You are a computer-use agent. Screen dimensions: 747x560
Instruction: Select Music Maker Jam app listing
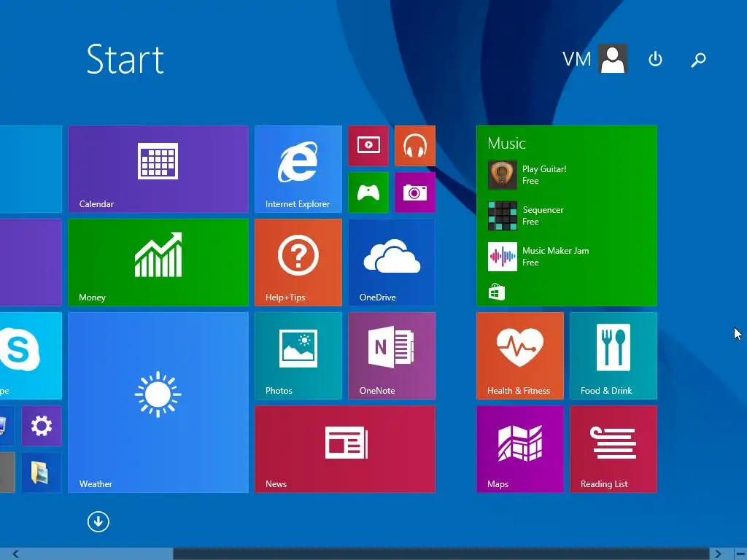click(538, 257)
